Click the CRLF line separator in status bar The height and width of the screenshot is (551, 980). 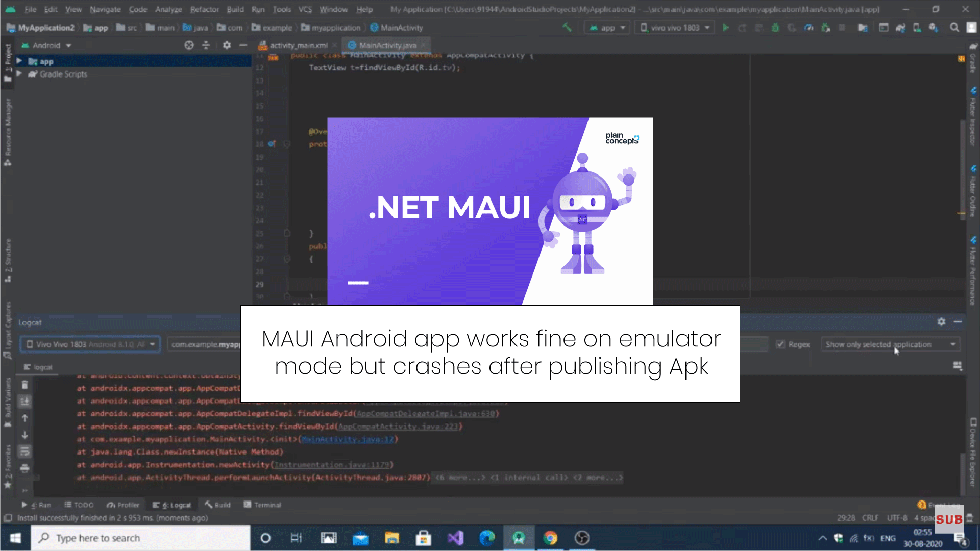870,518
